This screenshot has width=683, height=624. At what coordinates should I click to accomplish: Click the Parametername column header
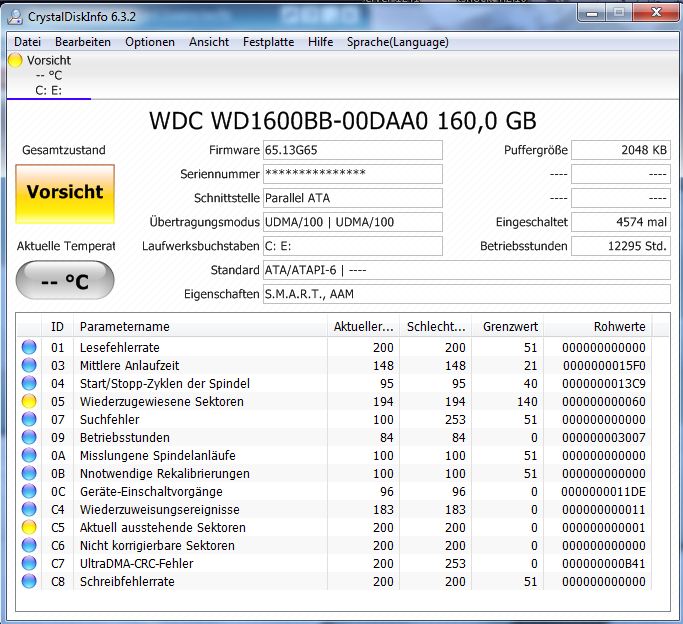point(200,326)
